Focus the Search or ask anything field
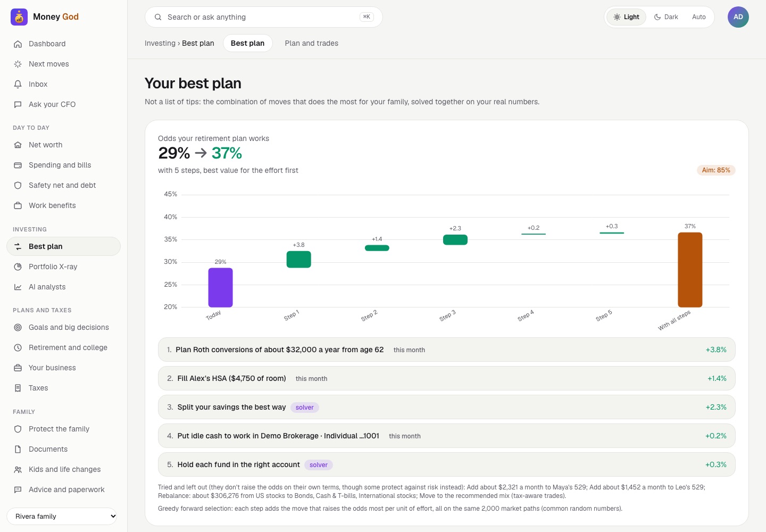 pos(264,17)
